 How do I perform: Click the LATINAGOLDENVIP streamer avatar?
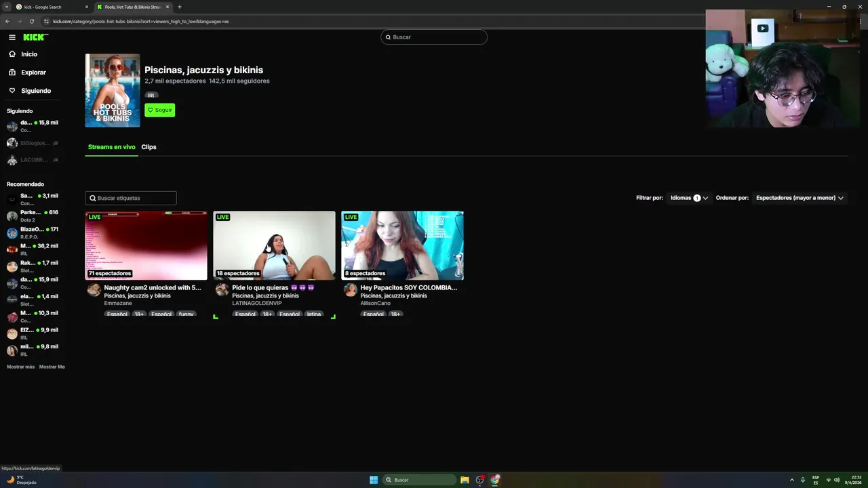(x=222, y=290)
